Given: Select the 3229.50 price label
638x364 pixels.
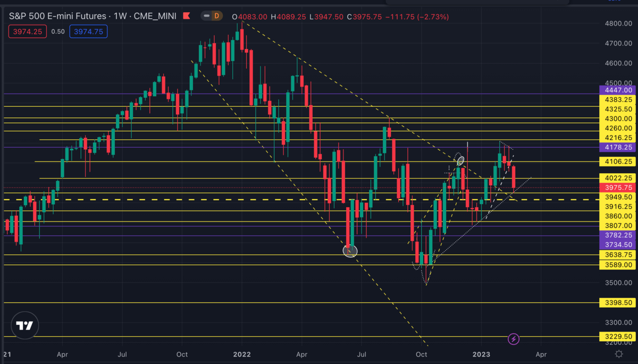Looking at the screenshot, I should (x=617, y=336).
